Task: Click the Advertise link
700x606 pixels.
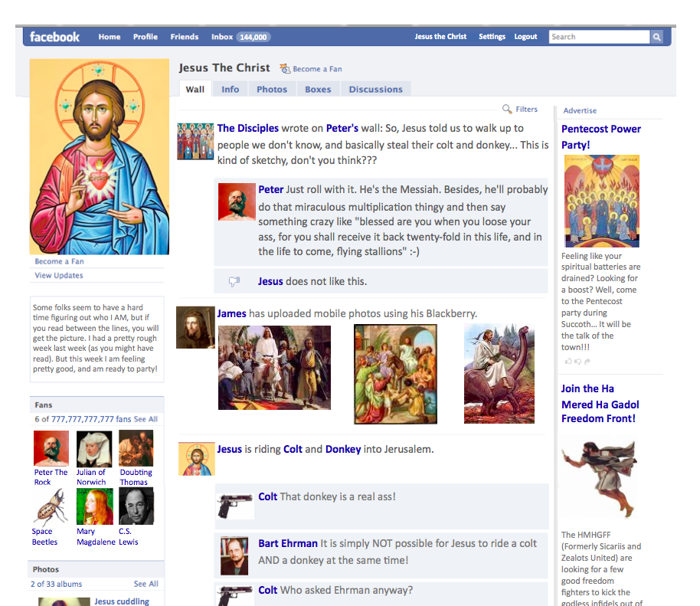Action: click(x=580, y=110)
